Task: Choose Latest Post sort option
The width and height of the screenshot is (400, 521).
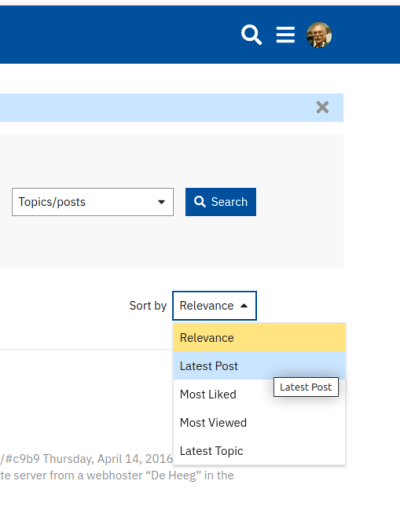Action: coord(259,366)
